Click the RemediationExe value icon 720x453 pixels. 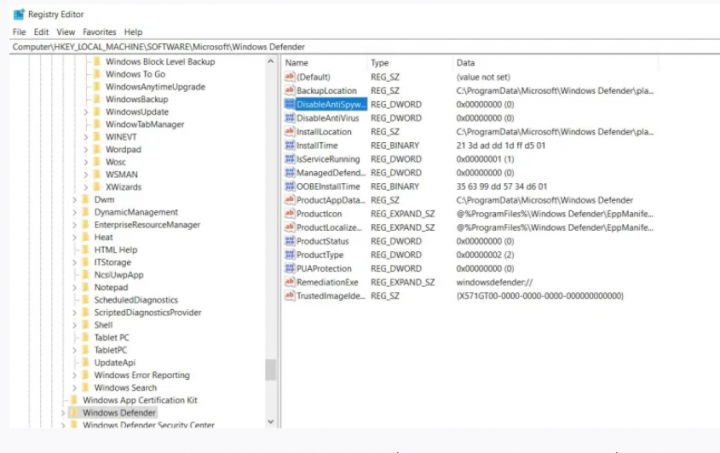290,282
